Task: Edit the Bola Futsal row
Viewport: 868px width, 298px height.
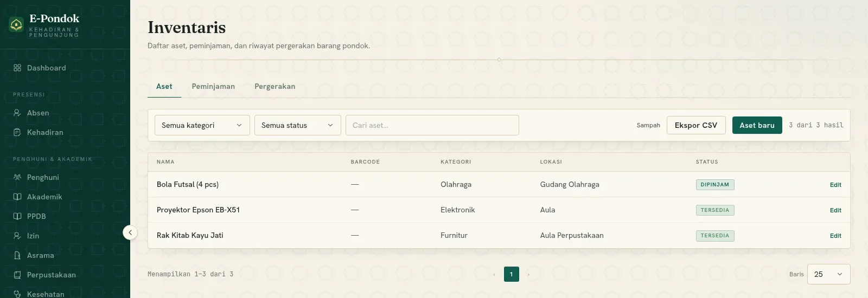Action: [x=835, y=185]
